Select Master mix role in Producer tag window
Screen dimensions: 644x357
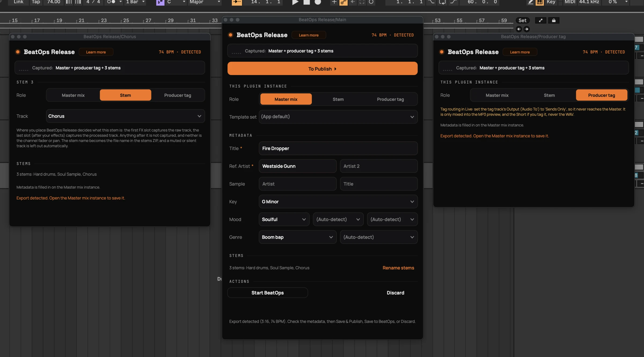tap(497, 95)
